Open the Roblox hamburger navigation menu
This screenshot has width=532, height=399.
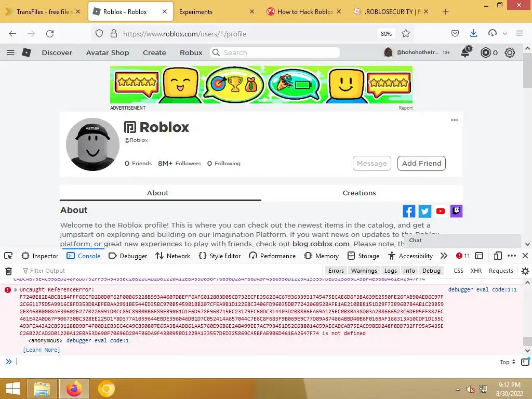click(10, 52)
